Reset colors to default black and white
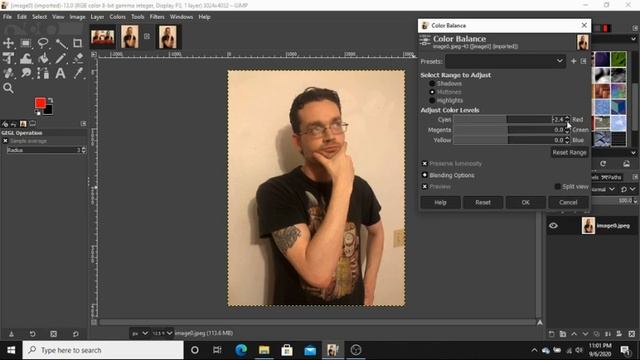 pyautogui.click(x=38, y=113)
